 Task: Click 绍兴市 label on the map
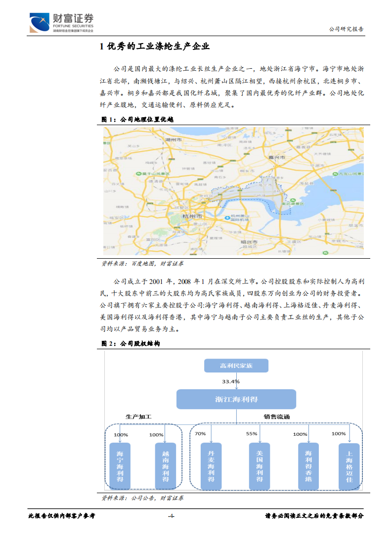pos(249,242)
